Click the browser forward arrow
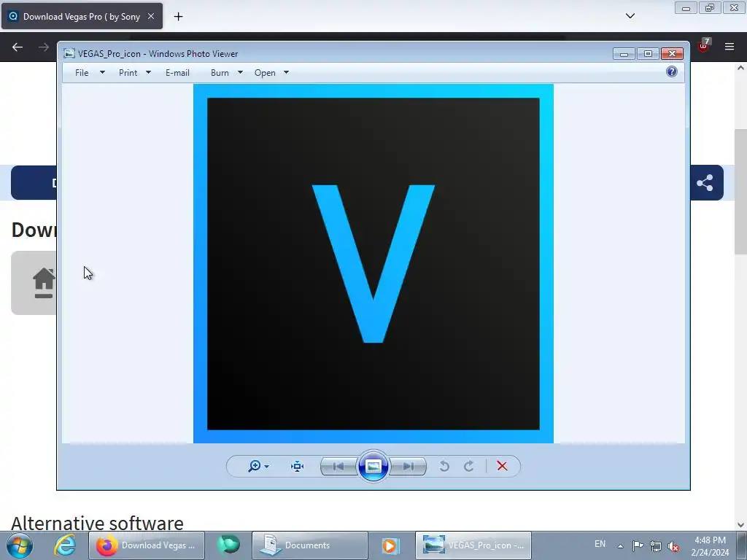The image size is (747, 560). tap(44, 47)
